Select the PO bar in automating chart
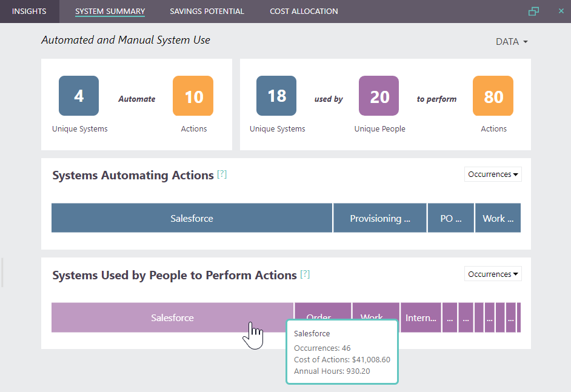This screenshot has width=571, height=392. point(450,218)
